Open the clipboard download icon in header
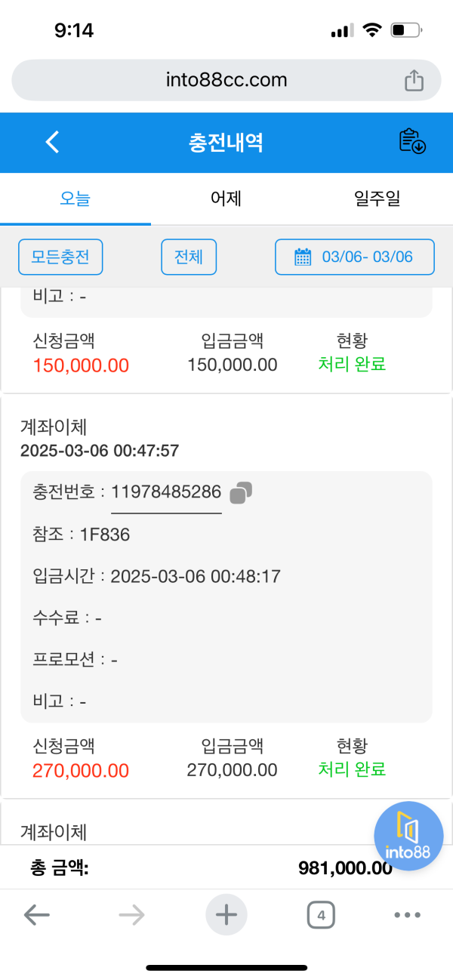The image size is (453, 980). 412,142
